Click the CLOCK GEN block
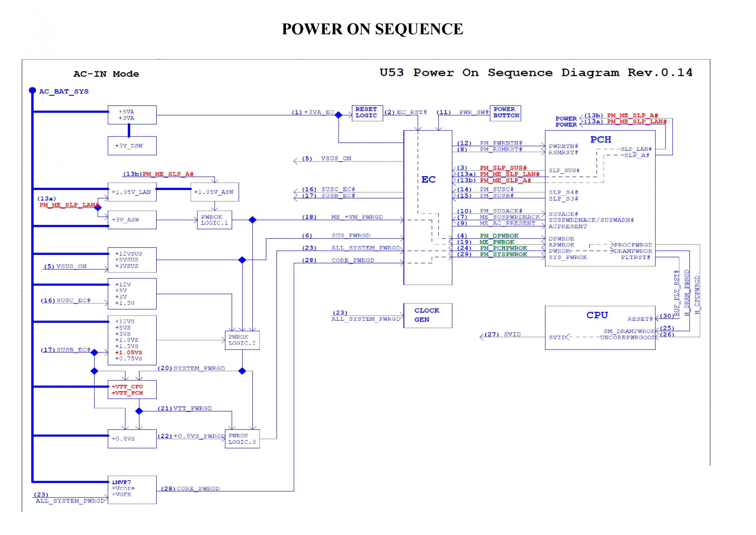Viewport: 756px width, 535px height. [x=427, y=315]
